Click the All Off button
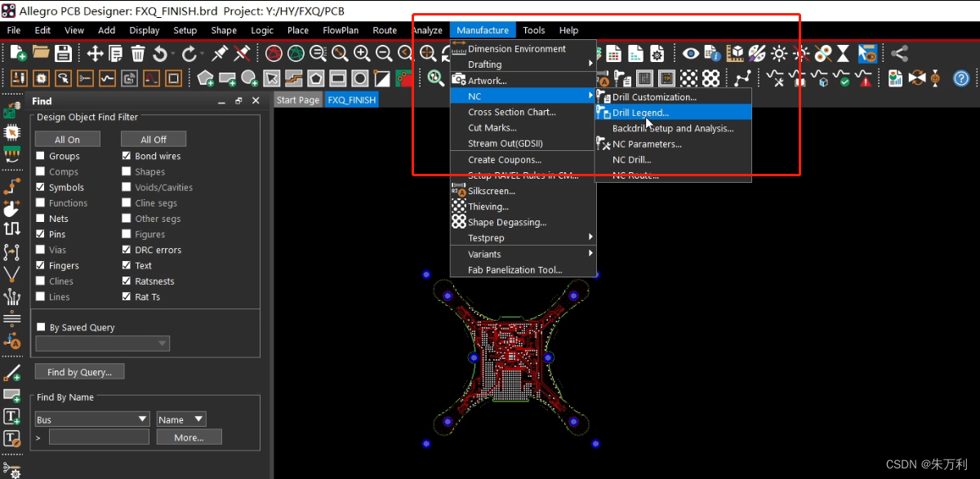The height and width of the screenshot is (479, 980). pos(154,140)
